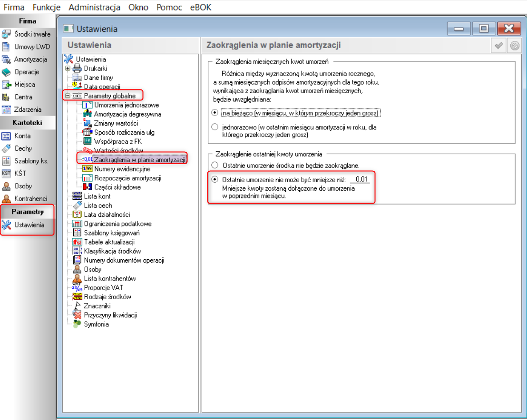The image size is (527, 420).
Task: Click the cancel circle icon in header
Action: click(514, 45)
